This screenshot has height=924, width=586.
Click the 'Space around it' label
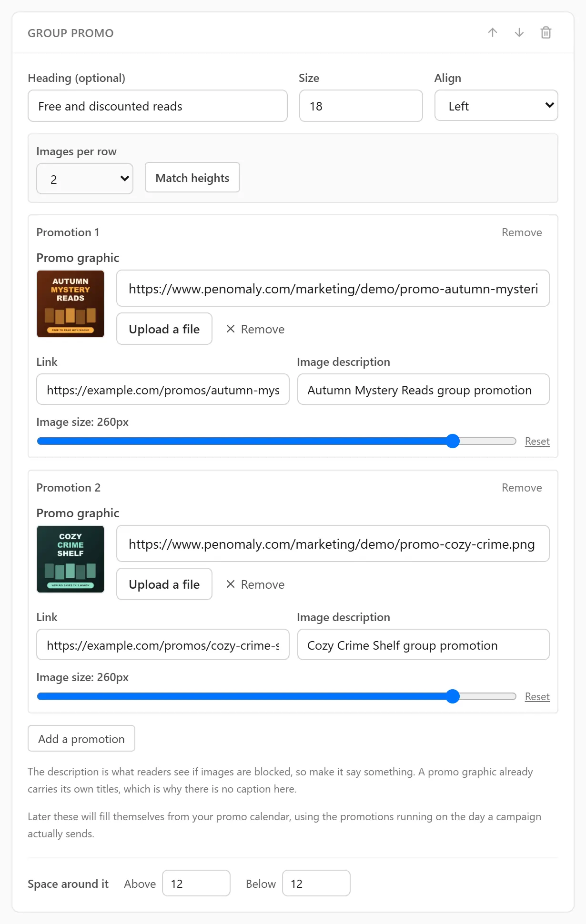click(x=68, y=884)
